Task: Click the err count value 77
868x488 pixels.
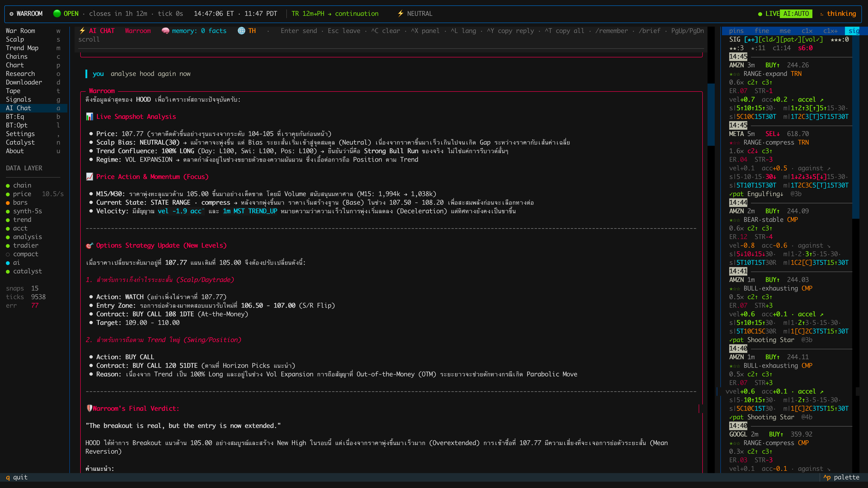Action: (35, 305)
